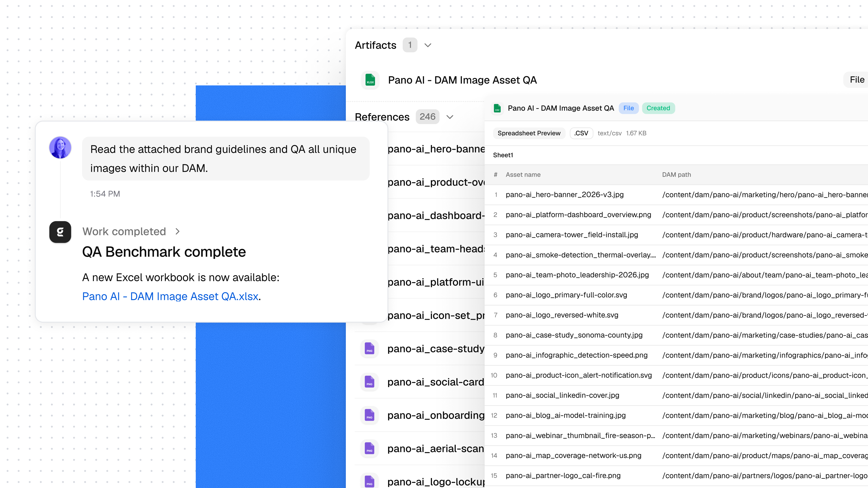Select row pano-ai_case-study_sonoma-county.jpg
The height and width of the screenshot is (488, 868).
676,335
